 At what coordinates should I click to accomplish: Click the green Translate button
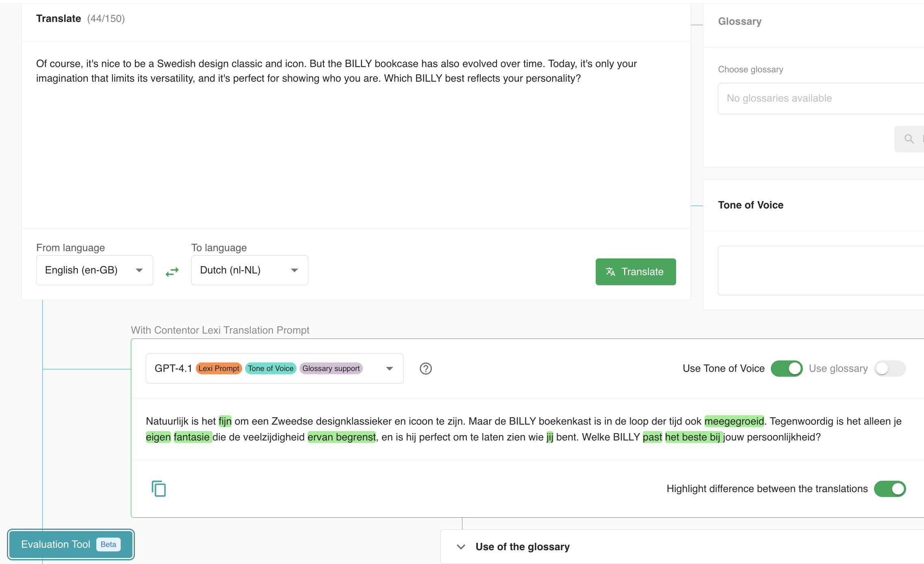pos(636,272)
